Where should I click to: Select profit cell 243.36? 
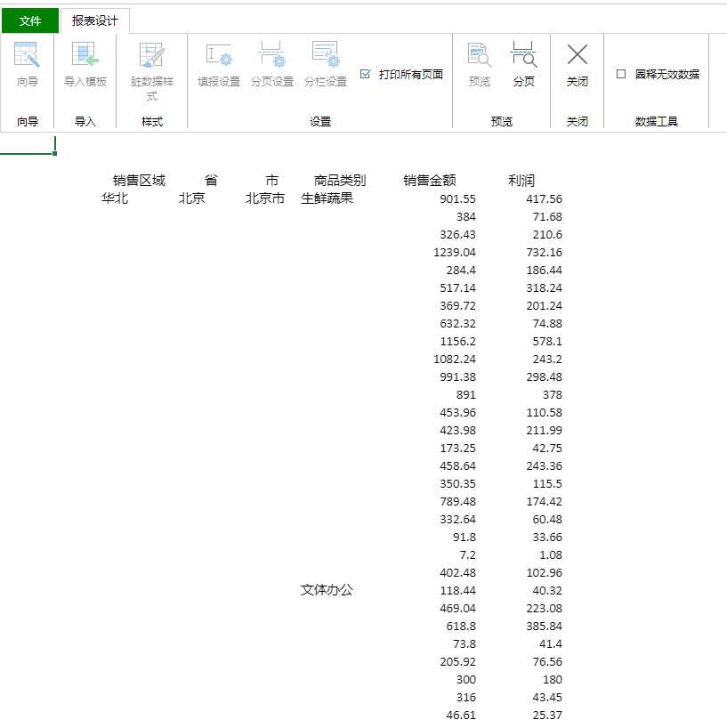(544, 465)
